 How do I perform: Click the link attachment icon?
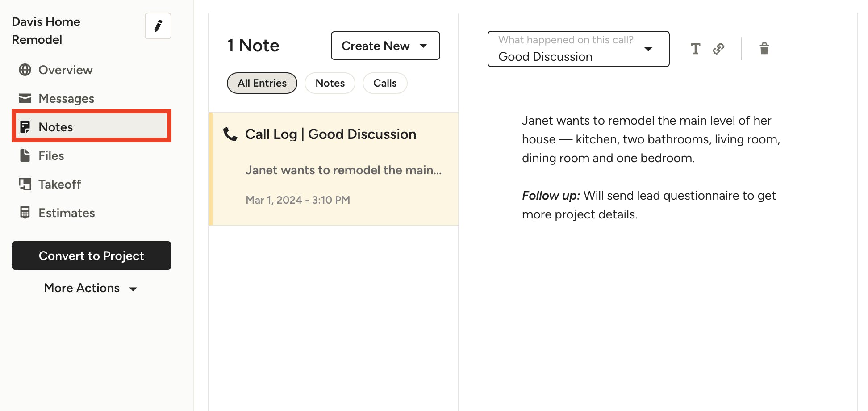click(718, 49)
